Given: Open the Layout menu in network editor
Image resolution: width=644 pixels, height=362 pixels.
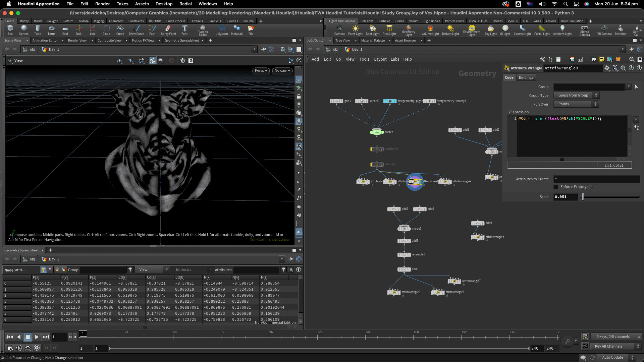Looking at the screenshot, I should [380, 59].
